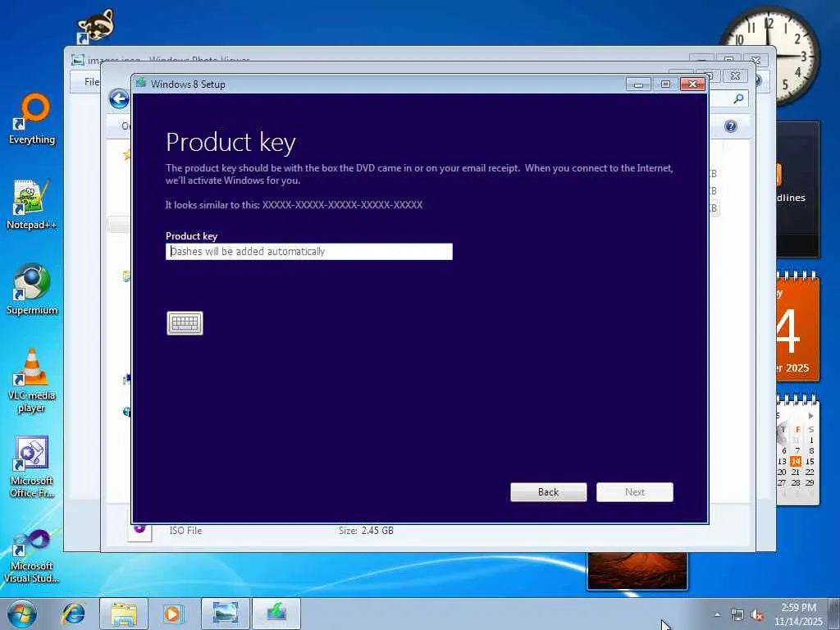Open Windows Explorer from the taskbar
The image size is (840, 630).
124,614
